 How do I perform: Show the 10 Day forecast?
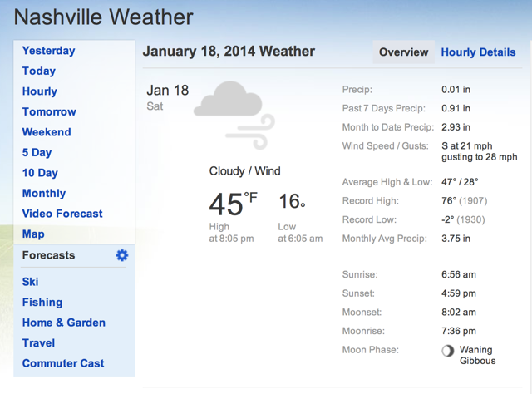(x=40, y=173)
